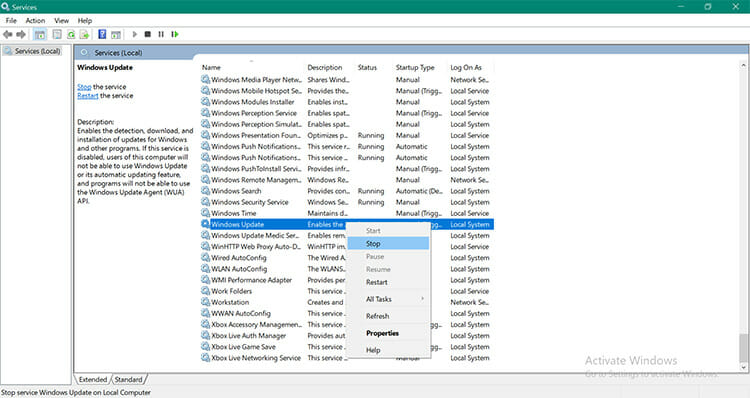Open the Help menu in the menu bar
Image resolution: width=750 pixels, height=398 pixels.
pyautogui.click(x=85, y=21)
